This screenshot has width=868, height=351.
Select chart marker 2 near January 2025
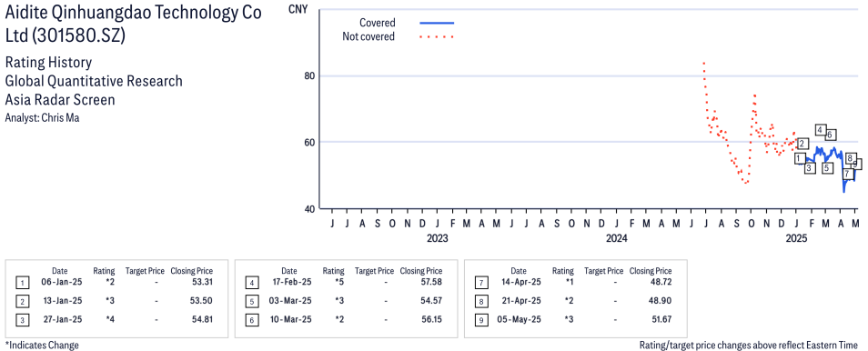click(802, 144)
